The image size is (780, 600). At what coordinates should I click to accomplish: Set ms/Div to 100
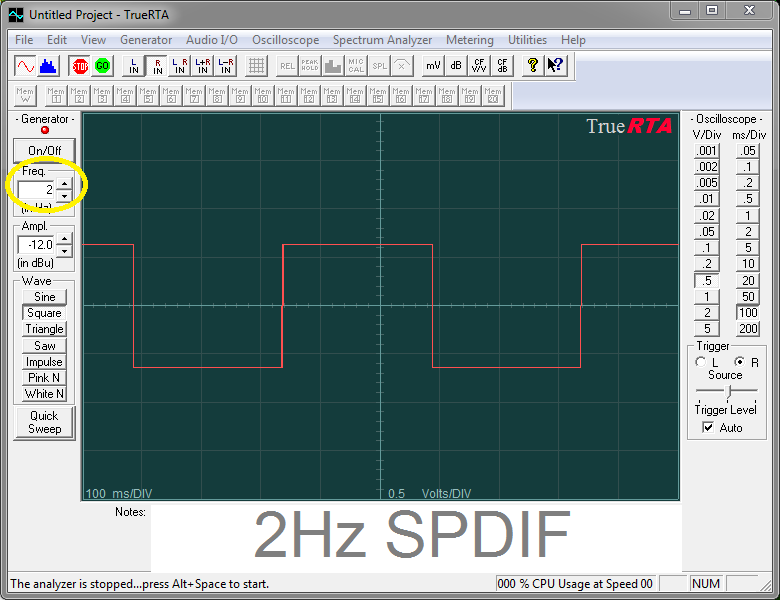coord(748,312)
